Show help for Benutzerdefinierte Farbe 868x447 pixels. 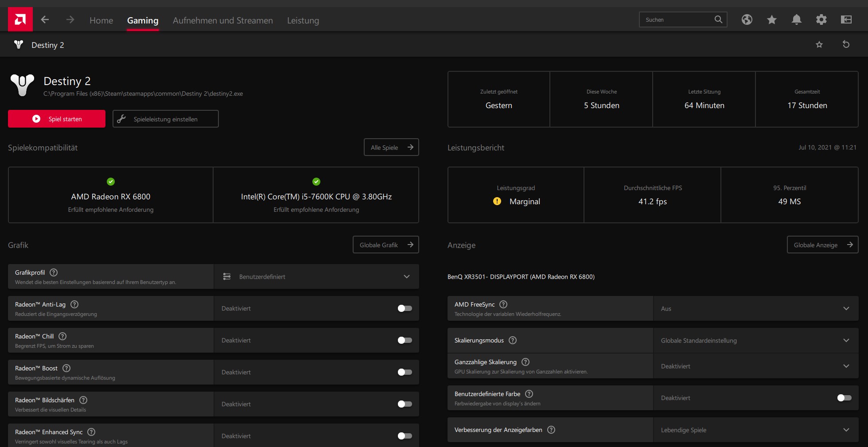point(529,394)
